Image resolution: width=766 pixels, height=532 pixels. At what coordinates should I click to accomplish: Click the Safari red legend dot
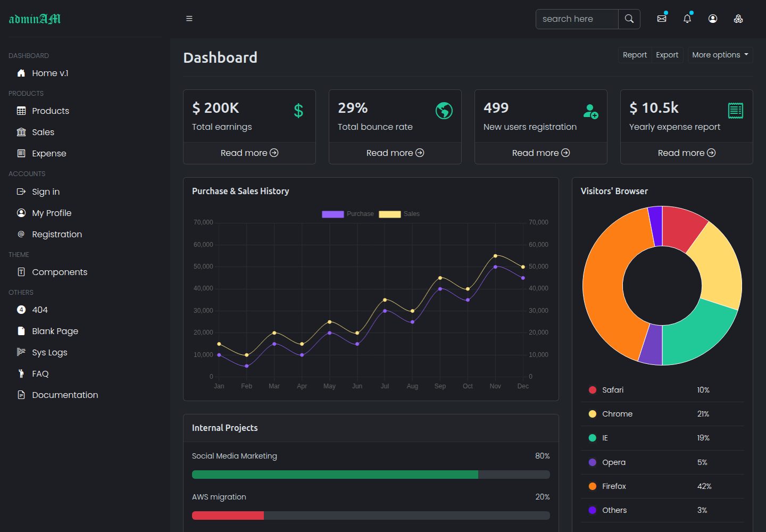click(593, 390)
